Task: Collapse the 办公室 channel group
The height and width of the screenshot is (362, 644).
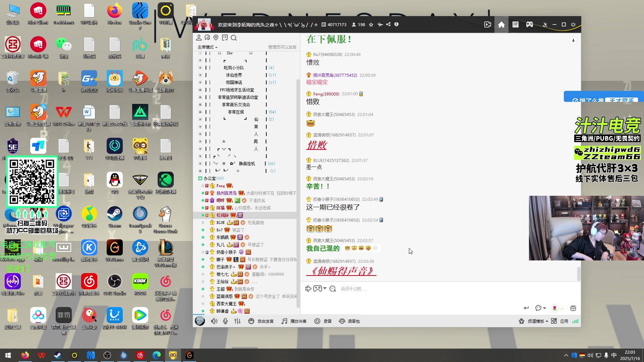Action: [200, 178]
